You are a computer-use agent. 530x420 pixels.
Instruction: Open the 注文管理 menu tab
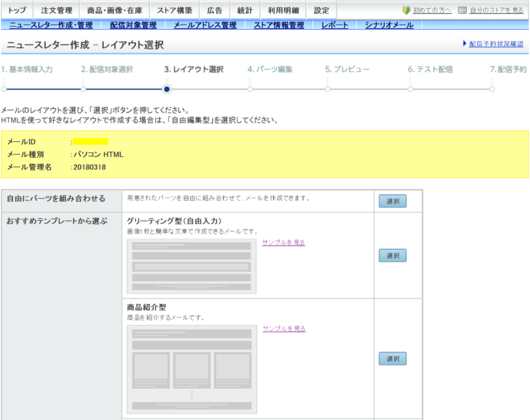coord(57,10)
